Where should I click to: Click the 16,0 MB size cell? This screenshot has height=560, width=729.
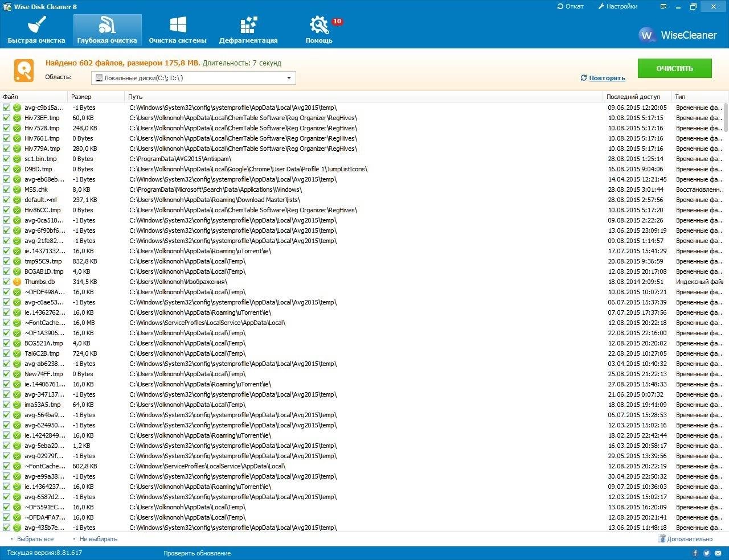pyautogui.click(x=83, y=323)
